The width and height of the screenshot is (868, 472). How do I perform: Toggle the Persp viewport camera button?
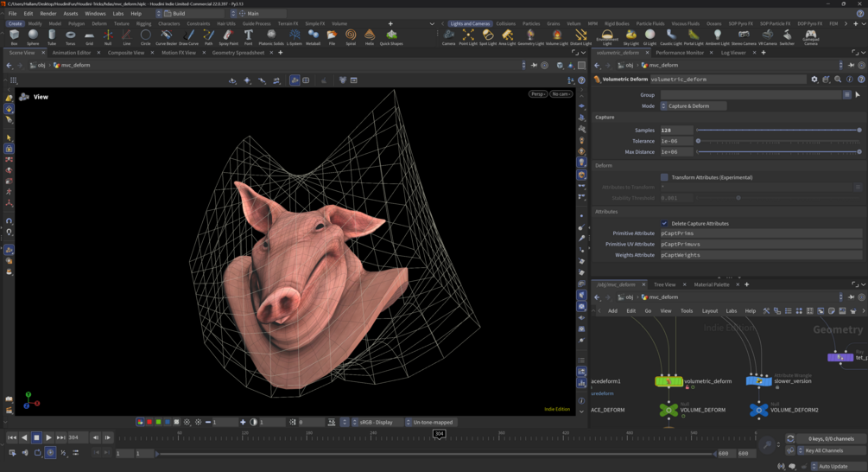[x=537, y=94]
